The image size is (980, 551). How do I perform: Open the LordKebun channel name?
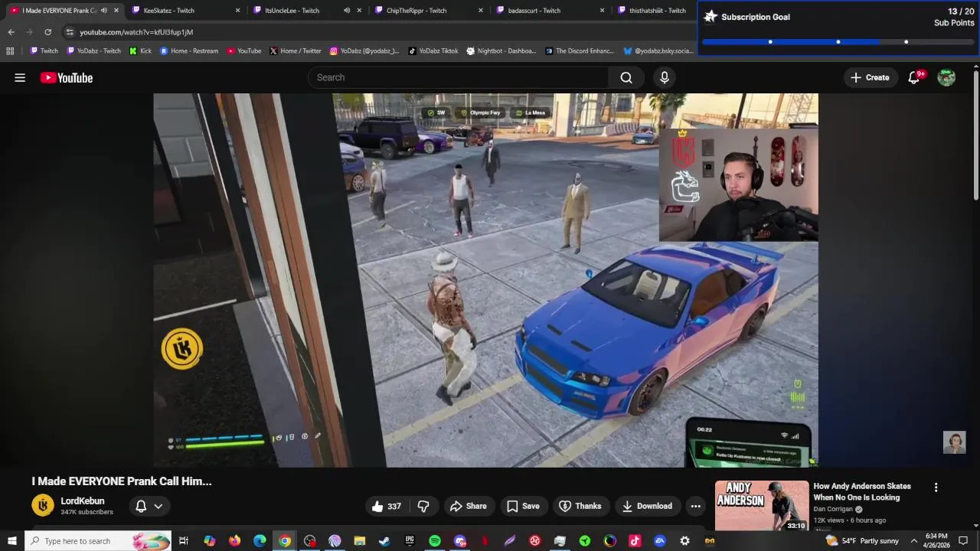coord(83,501)
